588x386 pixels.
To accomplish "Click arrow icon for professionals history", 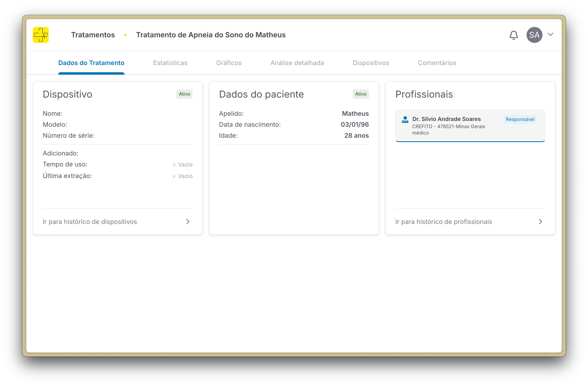I will (x=540, y=222).
